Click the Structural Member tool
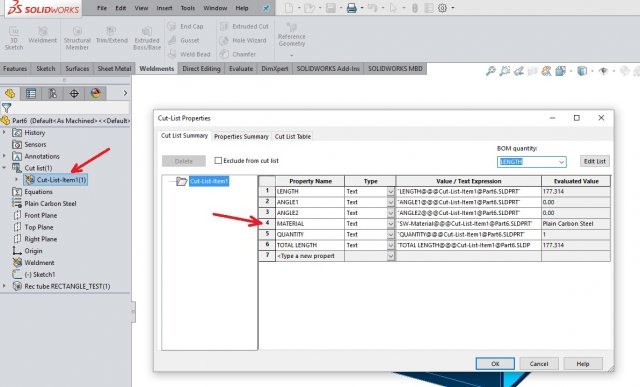This screenshot has height=387, width=640. (77, 38)
